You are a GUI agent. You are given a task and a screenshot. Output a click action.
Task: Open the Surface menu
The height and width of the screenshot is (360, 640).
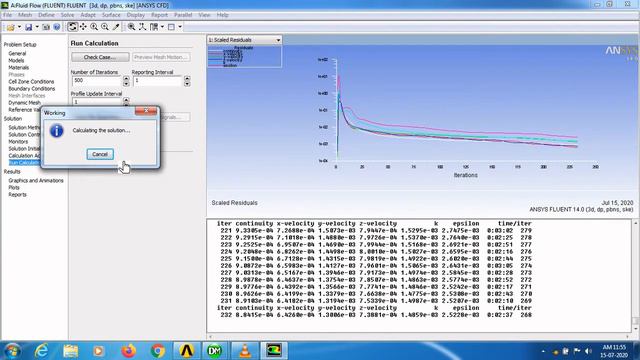coord(111,15)
